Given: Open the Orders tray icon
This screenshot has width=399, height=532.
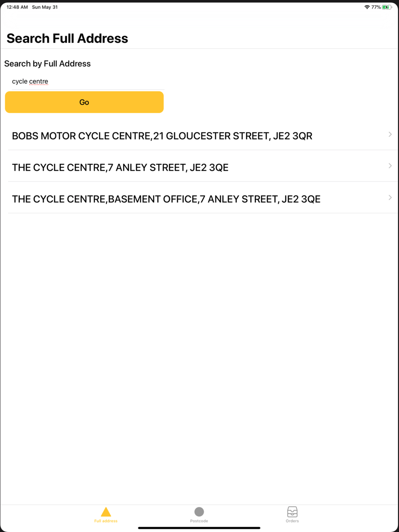Looking at the screenshot, I should pyautogui.click(x=292, y=512).
